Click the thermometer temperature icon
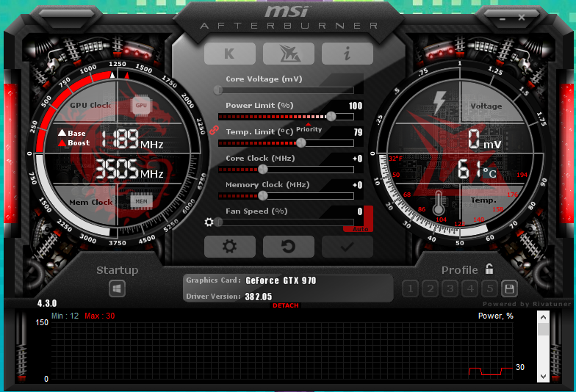The height and width of the screenshot is (392, 576). (438, 203)
